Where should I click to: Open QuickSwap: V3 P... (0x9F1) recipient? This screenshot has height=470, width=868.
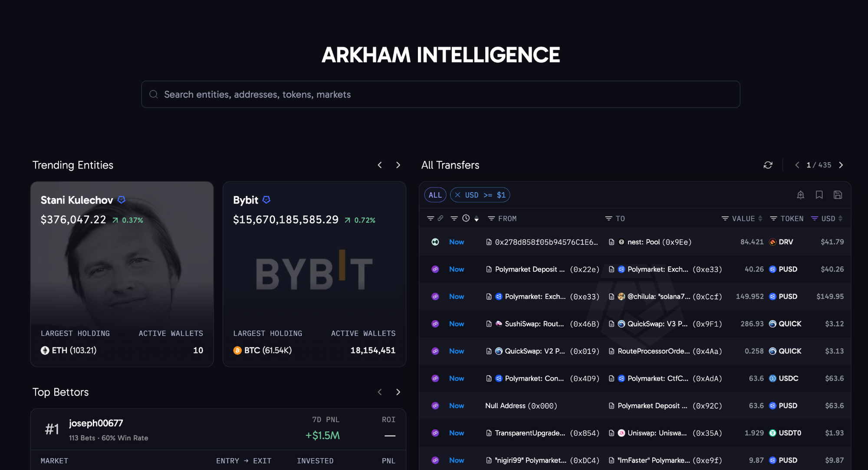[674, 324]
